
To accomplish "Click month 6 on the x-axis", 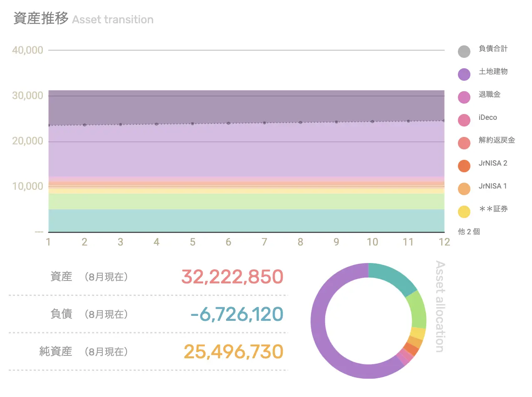I will pyautogui.click(x=228, y=242).
